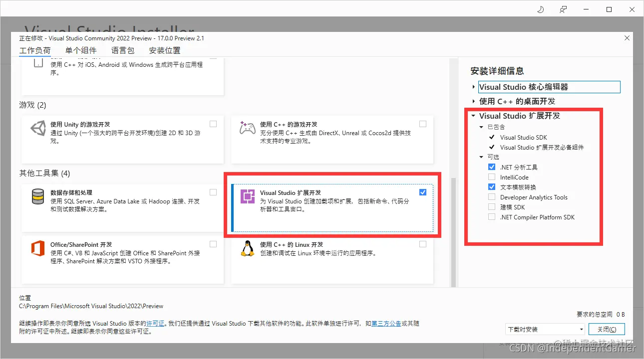Click the 关闭(C) button
644x359 pixels.
(606, 330)
